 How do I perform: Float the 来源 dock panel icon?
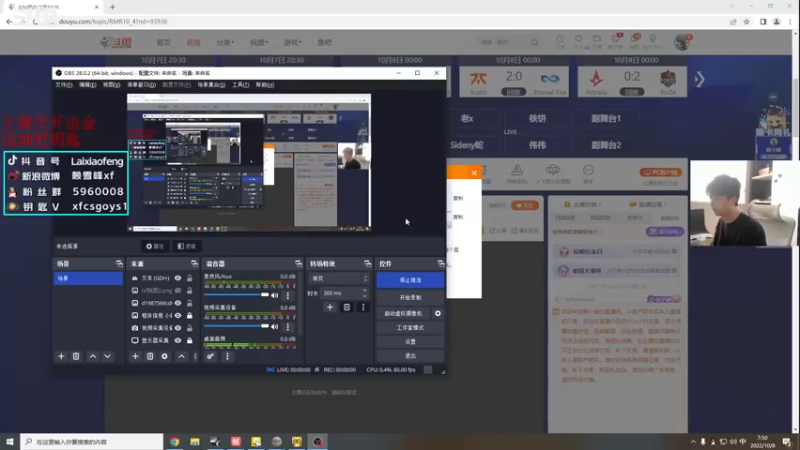point(194,264)
